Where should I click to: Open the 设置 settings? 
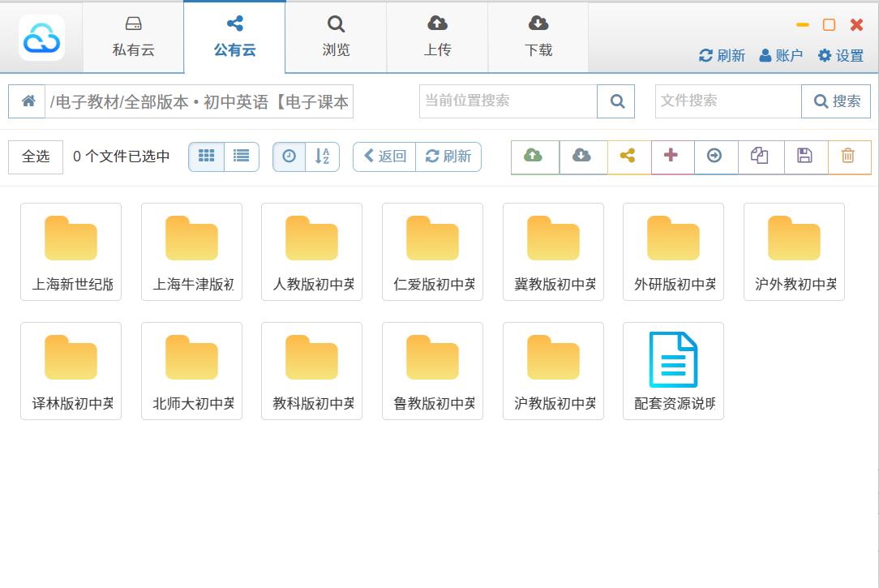840,55
